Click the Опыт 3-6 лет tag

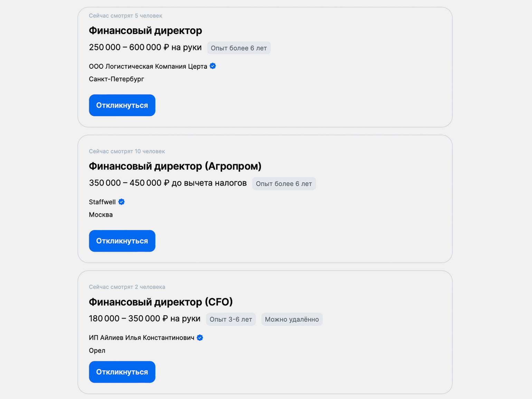[x=231, y=319]
